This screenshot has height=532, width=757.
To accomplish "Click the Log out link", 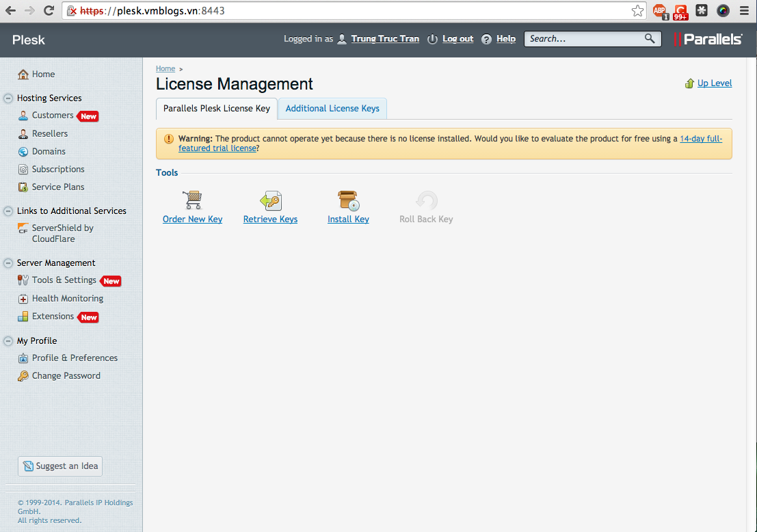I will point(457,39).
